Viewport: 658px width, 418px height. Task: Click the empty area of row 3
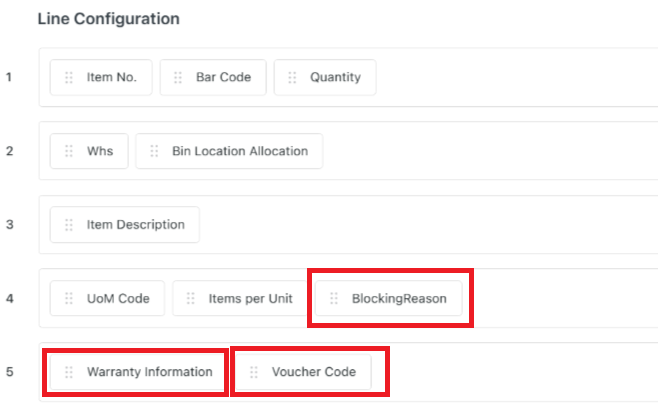420,225
